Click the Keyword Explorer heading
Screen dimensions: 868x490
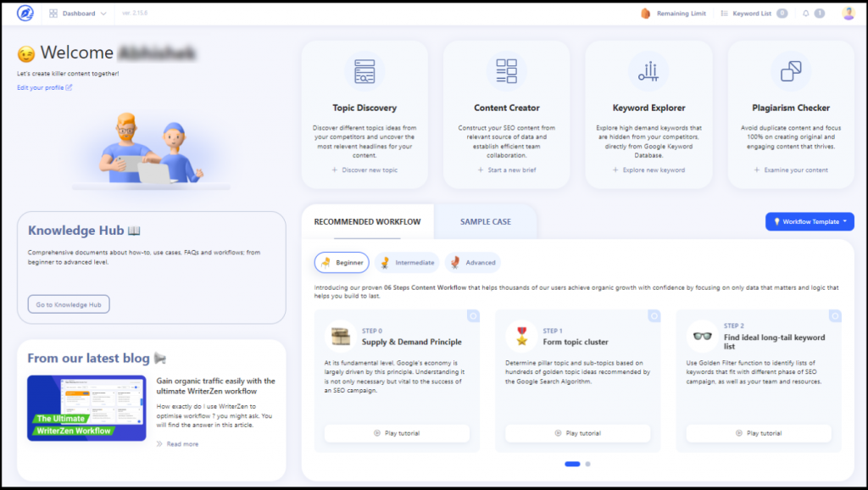(x=648, y=108)
